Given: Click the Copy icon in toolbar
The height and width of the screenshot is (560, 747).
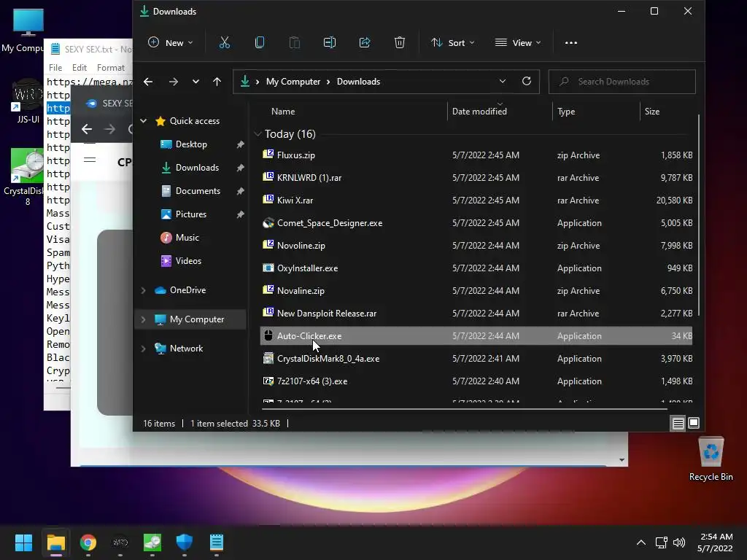Looking at the screenshot, I should click(260, 43).
